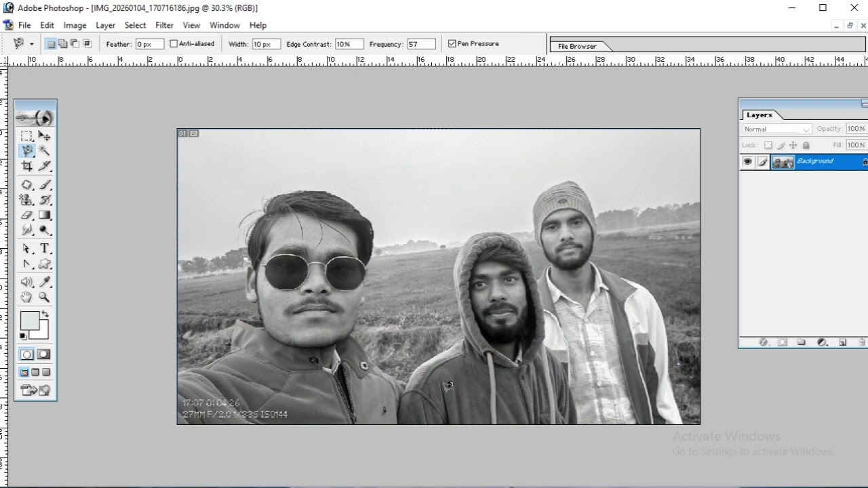Select the Rectangular Marquee tool
Screen dimensions: 868x488
[x=26, y=136]
